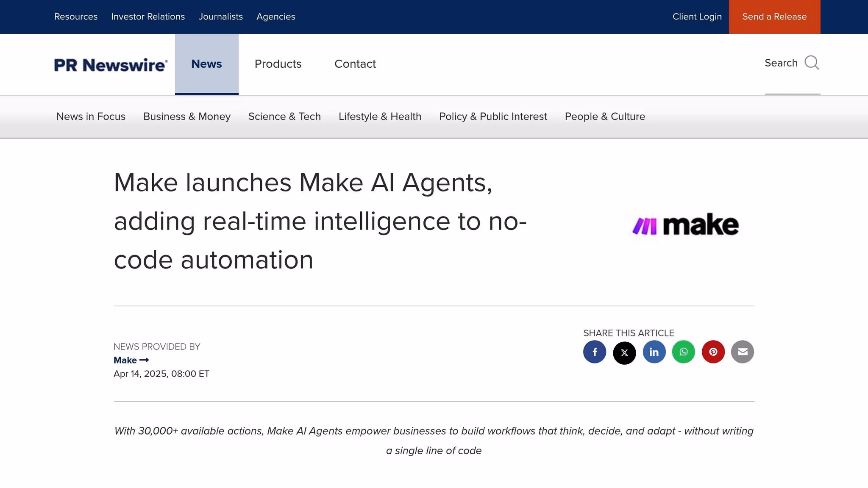The width and height of the screenshot is (868, 488).
Task: Share article via WhatsApp
Action: 684,352
